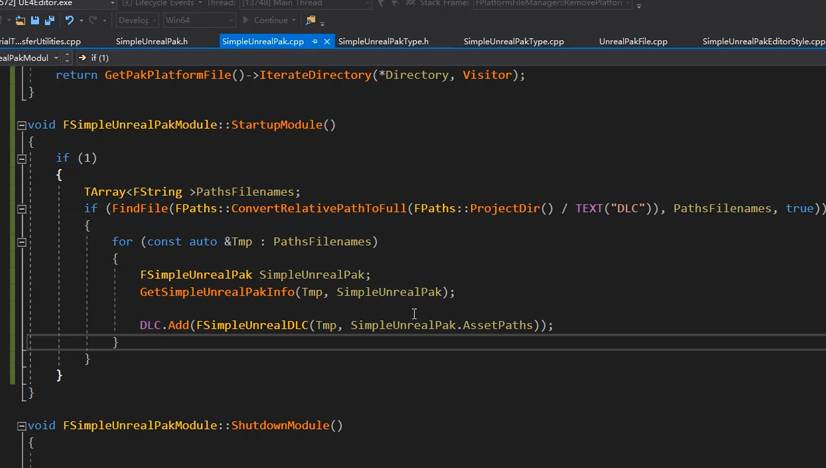Switch to the UnrealPakFile.cpp tab
826x468 pixels.
(633, 41)
